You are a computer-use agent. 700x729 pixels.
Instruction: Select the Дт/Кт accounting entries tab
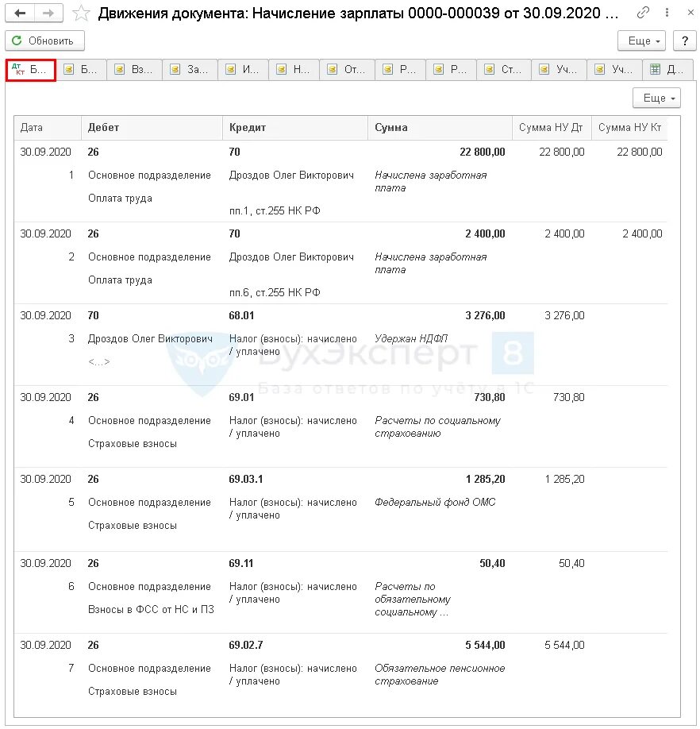point(31,70)
